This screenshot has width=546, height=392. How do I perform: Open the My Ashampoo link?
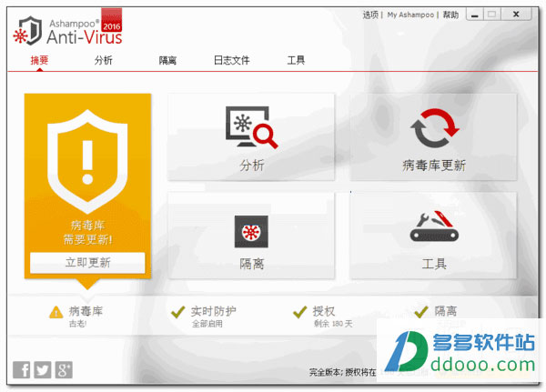410,15
